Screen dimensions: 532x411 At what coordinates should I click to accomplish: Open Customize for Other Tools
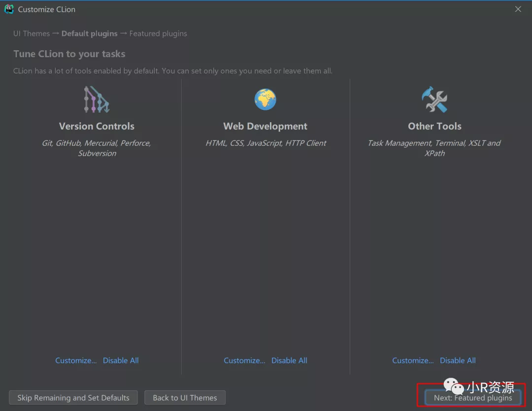pos(413,360)
